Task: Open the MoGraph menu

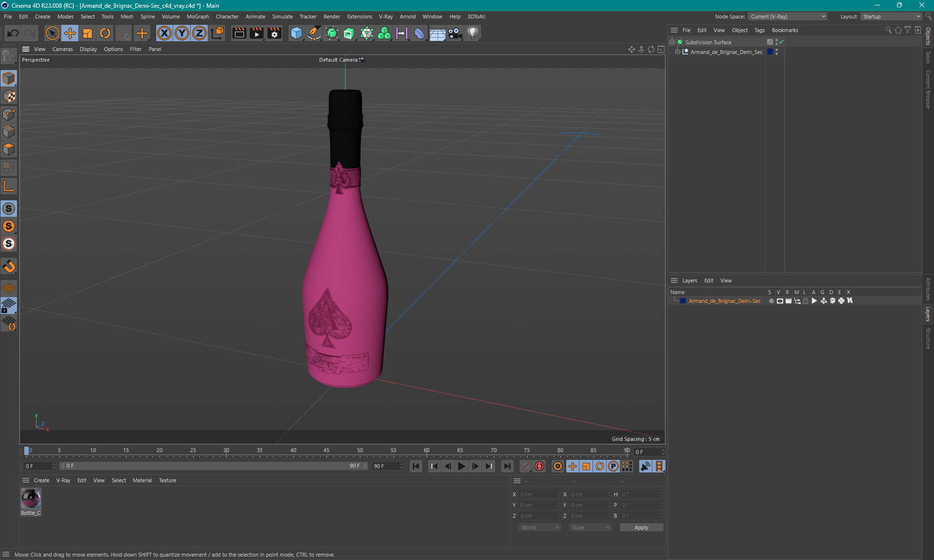Action: coord(198,17)
